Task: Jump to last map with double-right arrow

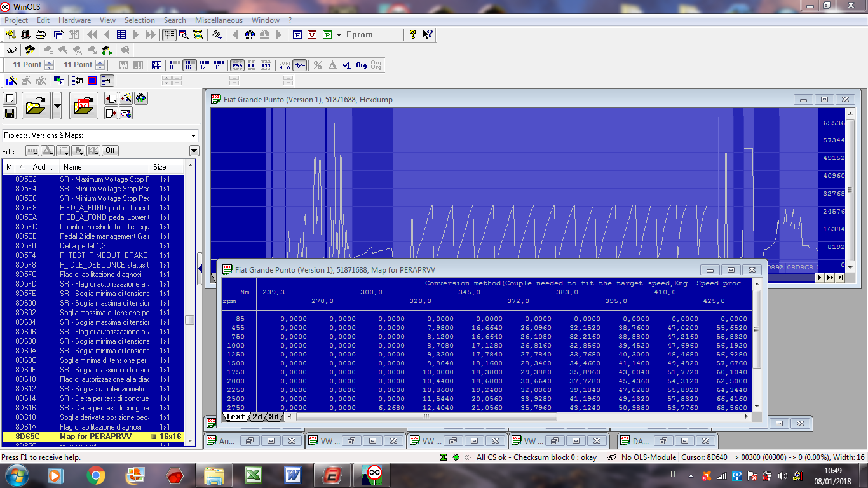Action: pyautogui.click(x=151, y=35)
